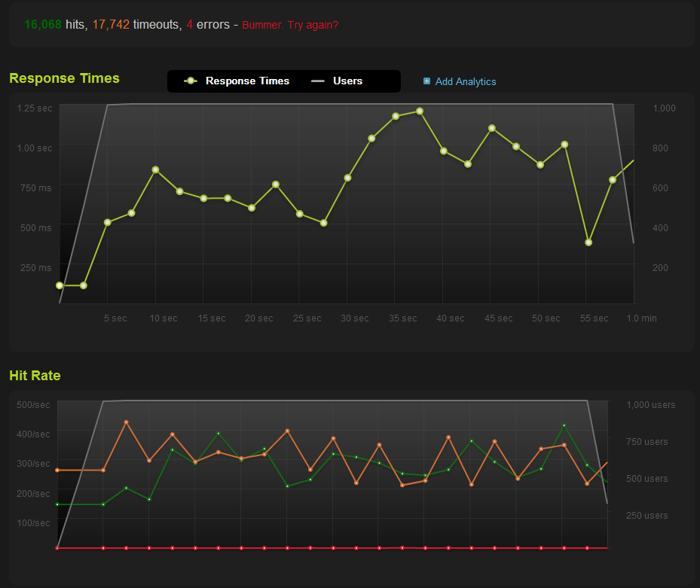Click the 'Bummer. Try again?' link
Image resolution: width=700 pixels, height=588 pixels.
tap(290, 25)
